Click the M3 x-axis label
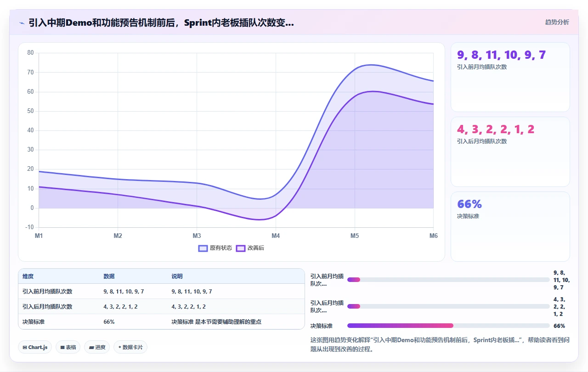Viewport: 588px width, 372px height. coord(197,236)
